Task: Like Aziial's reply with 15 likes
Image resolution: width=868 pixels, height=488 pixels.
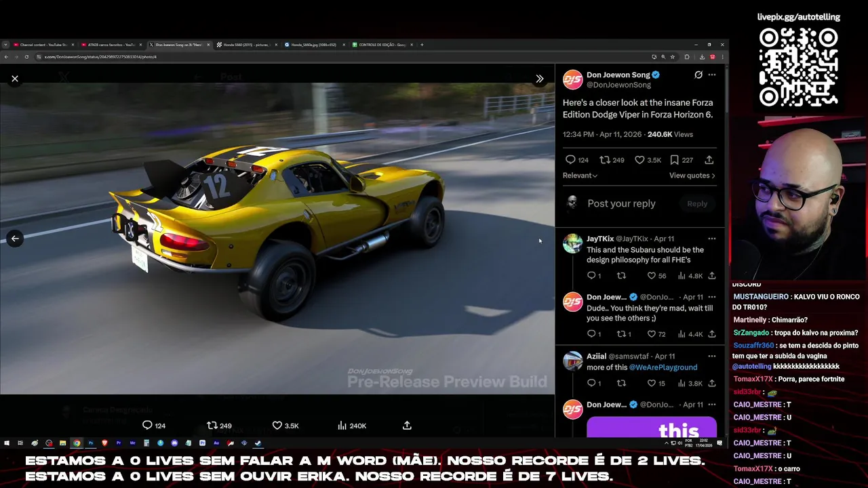Action: (x=652, y=384)
